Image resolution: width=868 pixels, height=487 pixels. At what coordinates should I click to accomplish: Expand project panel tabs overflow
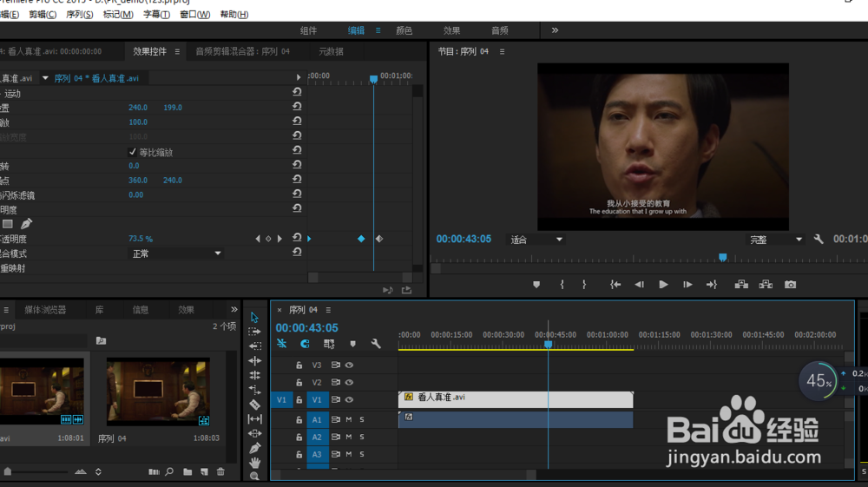pyautogui.click(x=234, y=309)
